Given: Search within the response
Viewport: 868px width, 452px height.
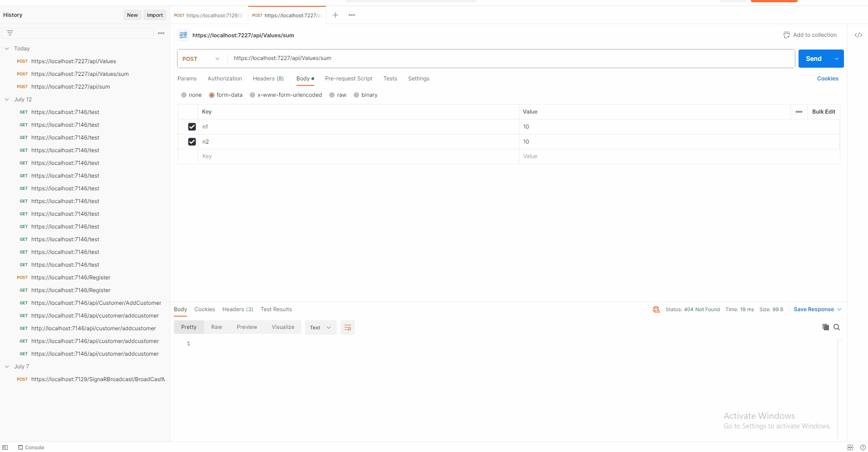Looking at the screenshot, I should (x=837, y=327).
